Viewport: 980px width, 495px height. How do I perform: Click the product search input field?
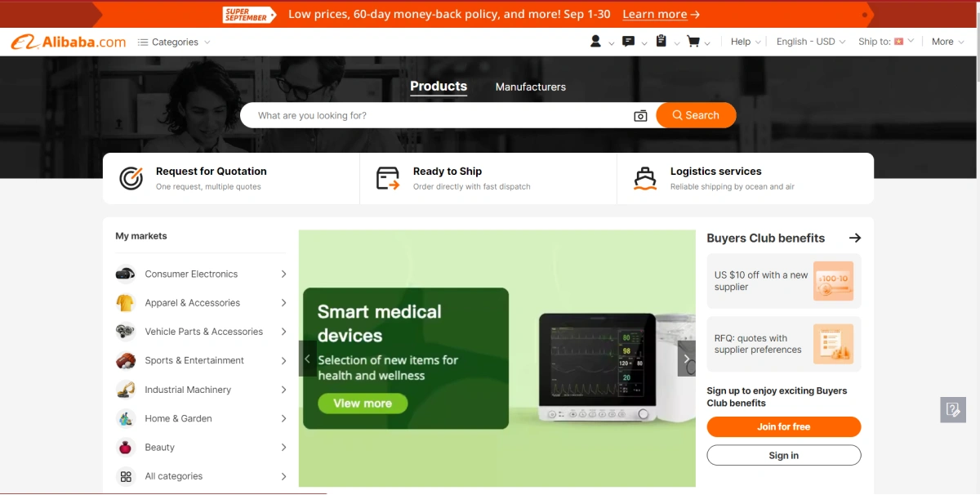click(x=437, y=115)
